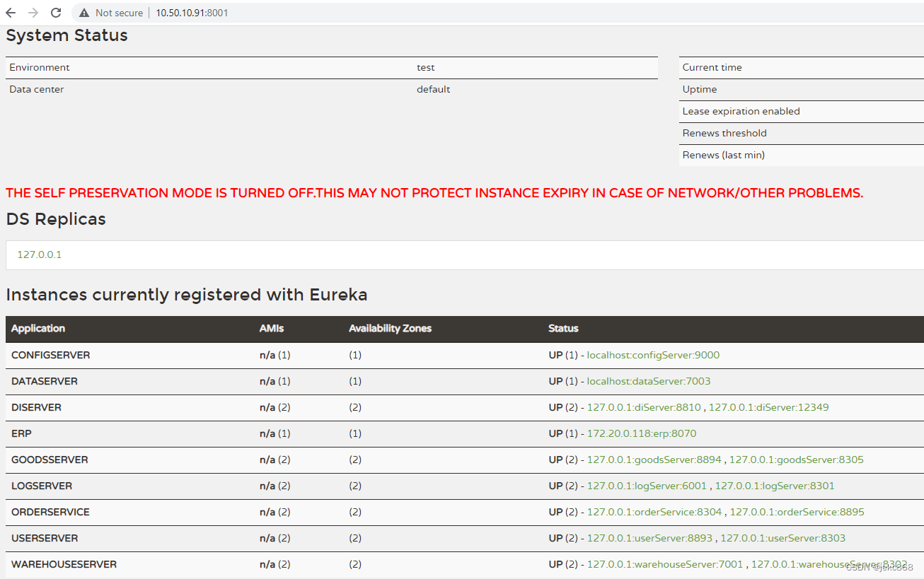The image size is (924, 579).
Task: Click the browser back arrow
Action: pyautogui.click(x=11, y=13)
